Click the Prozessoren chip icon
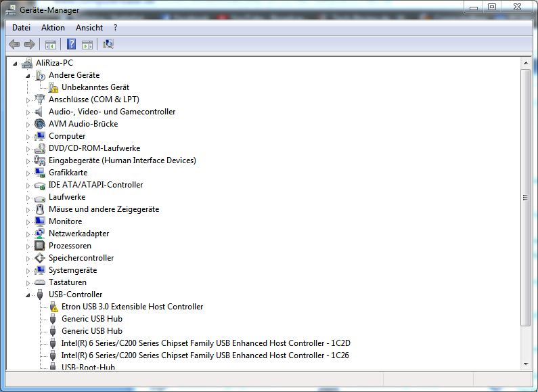This screenshot has height=392, width=538. coord(39,246)
